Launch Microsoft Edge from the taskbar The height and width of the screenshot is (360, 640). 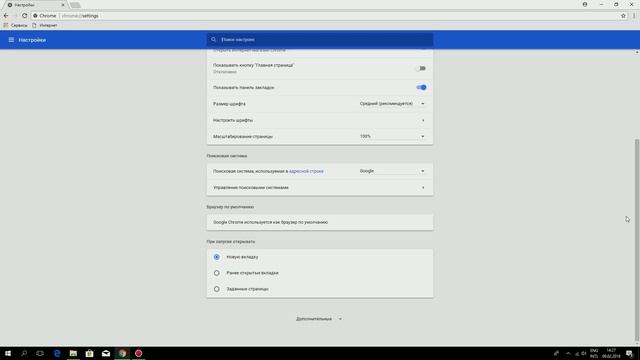coord(57,353)
